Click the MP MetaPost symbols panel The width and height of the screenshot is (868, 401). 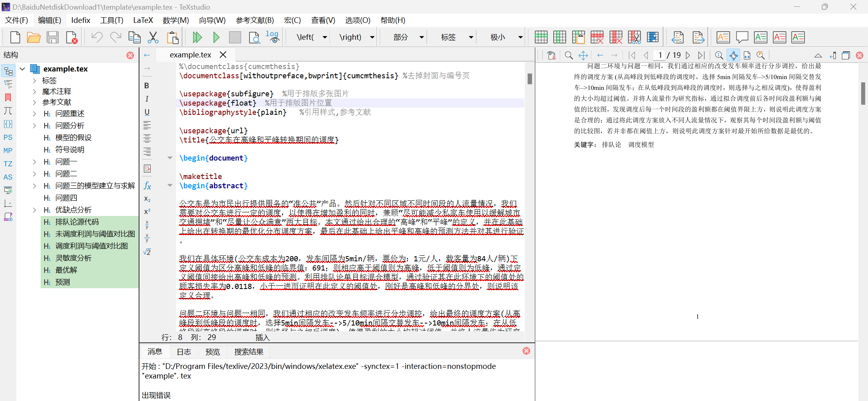point(8,151)
